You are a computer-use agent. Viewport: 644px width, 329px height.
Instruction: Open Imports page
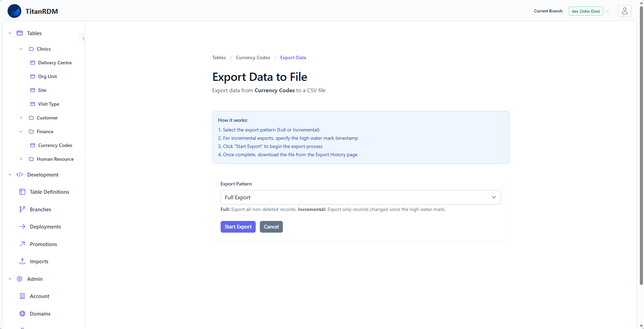[x=39, y=261]
